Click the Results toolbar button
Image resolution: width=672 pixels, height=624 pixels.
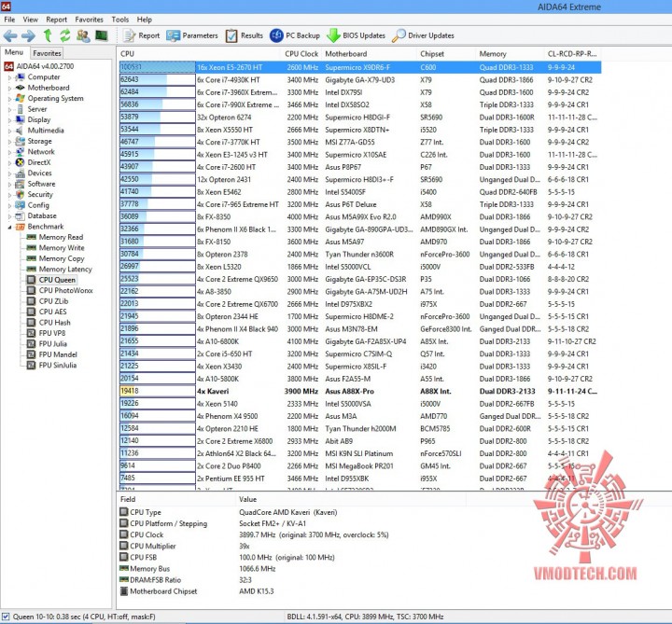245,35
